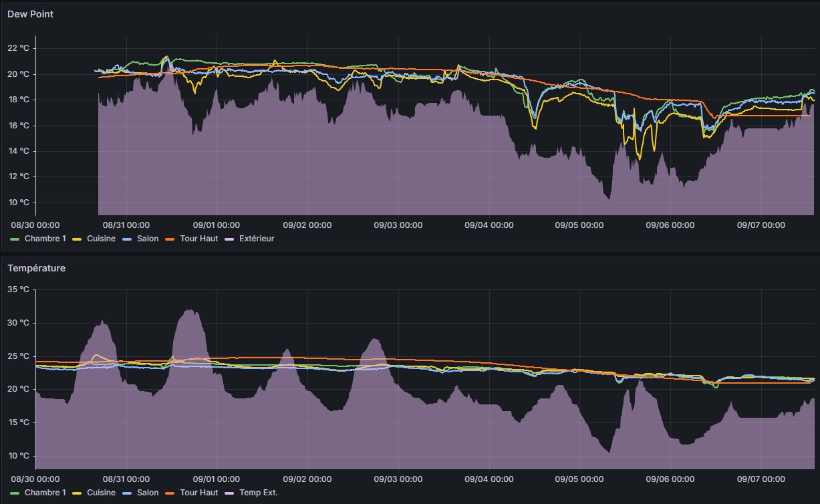
Task: Click the 08/31 00:00 label in Température chart
Action: (x=126, y=479)
